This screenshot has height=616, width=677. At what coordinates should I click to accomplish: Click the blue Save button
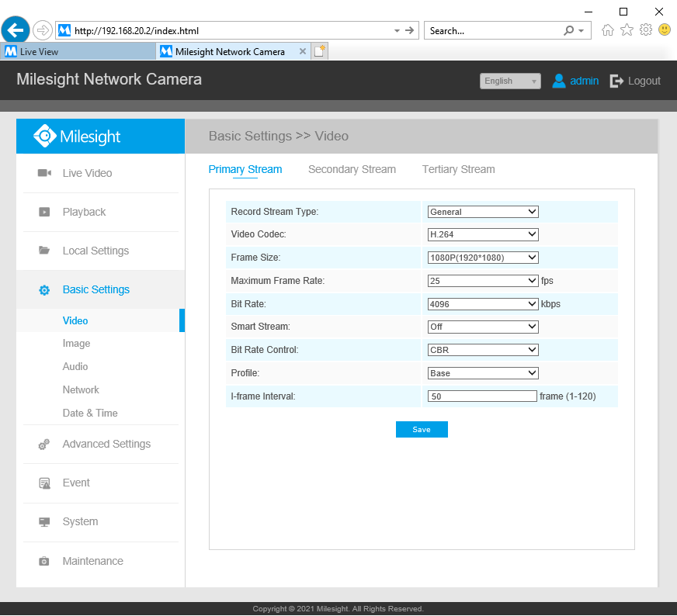pyautogui.click(x=422, y=430)
